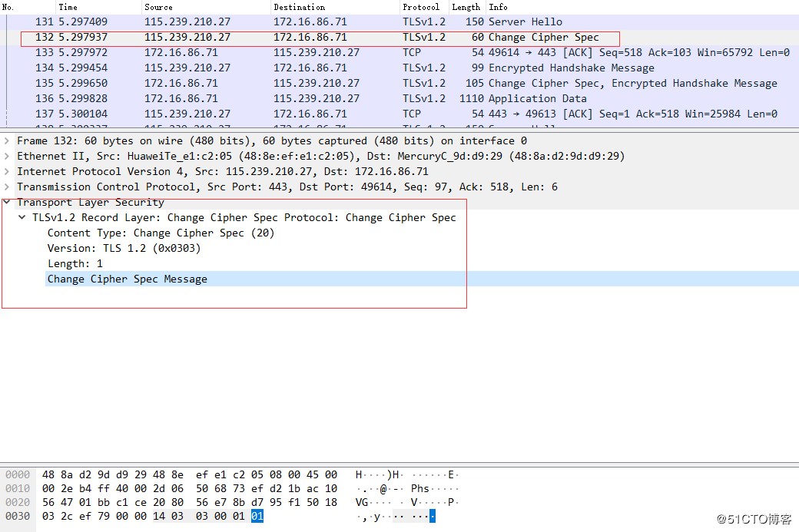Viewport: 799px width, 532px height.
Task: Expand Internet Protocol Version 4 node
Action: click(7, 172)
